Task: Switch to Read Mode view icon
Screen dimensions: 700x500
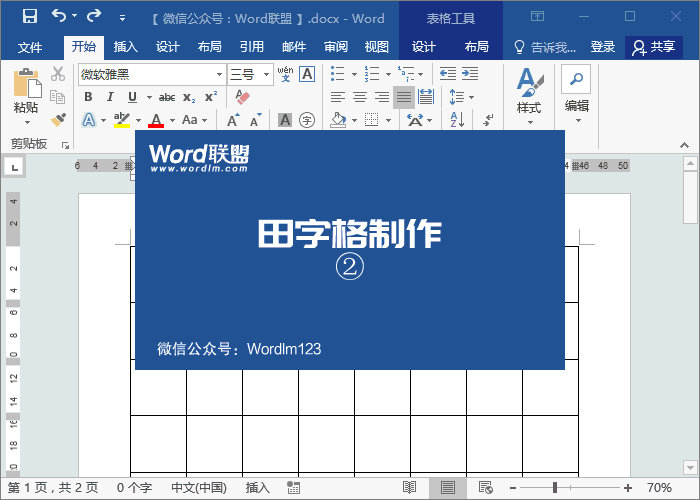Action: pyautogui.click(x=409, y=488)
